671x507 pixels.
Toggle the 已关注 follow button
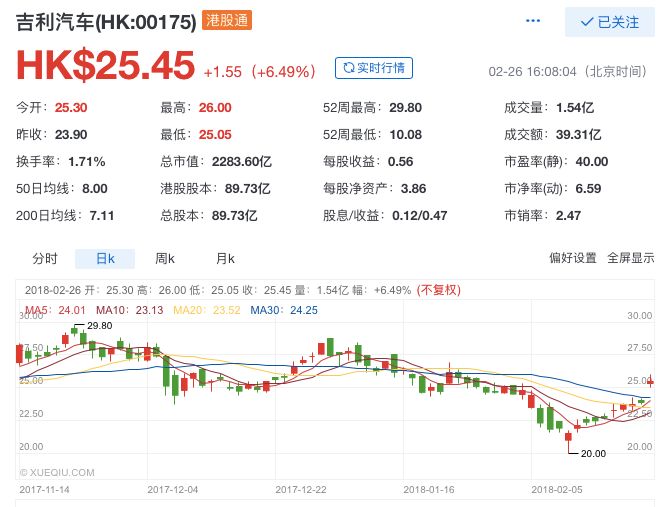point(609,22)
